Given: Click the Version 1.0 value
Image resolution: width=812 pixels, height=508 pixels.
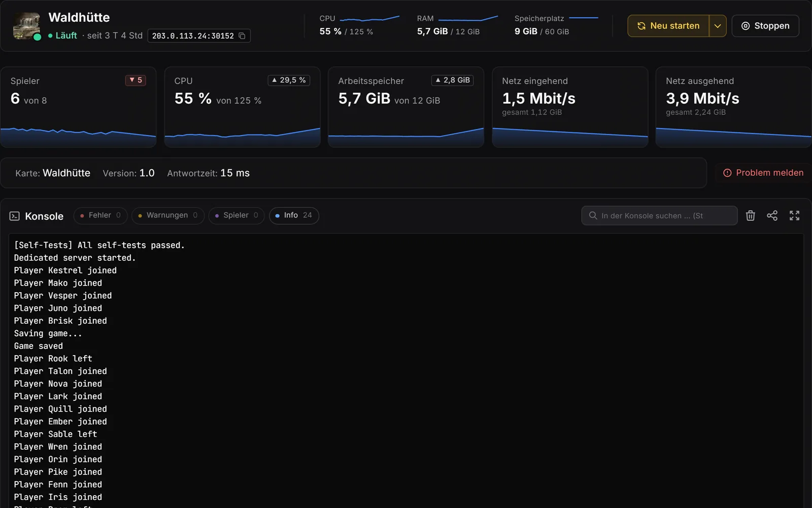Looking at the screenshot, I should (x=147, y=173).
